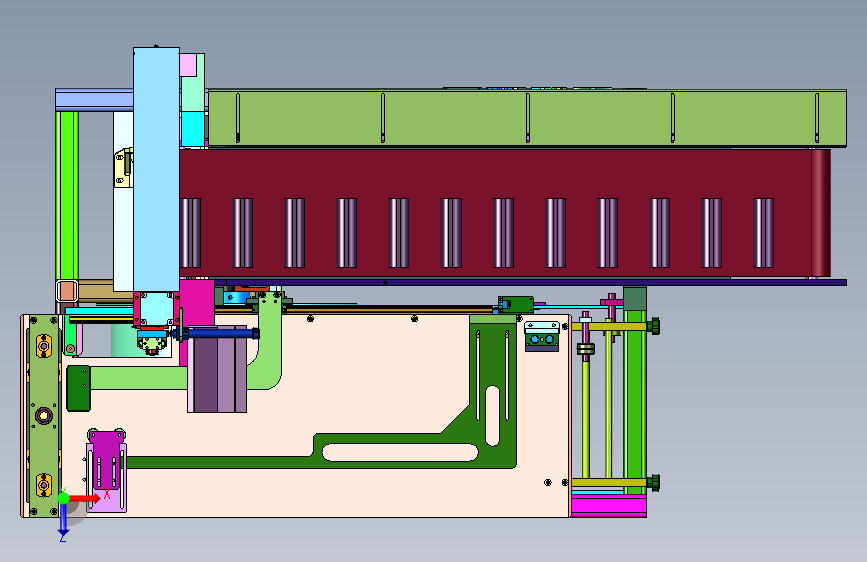Pick the purple cylinder block
Image resolution: width=867 pixels, height=562 pixels.
point(217,370)
